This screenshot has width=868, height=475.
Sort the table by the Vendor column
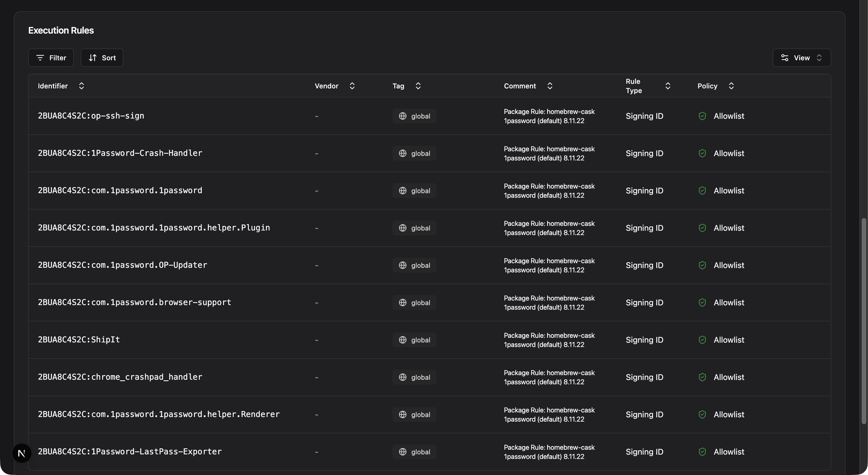352,86
